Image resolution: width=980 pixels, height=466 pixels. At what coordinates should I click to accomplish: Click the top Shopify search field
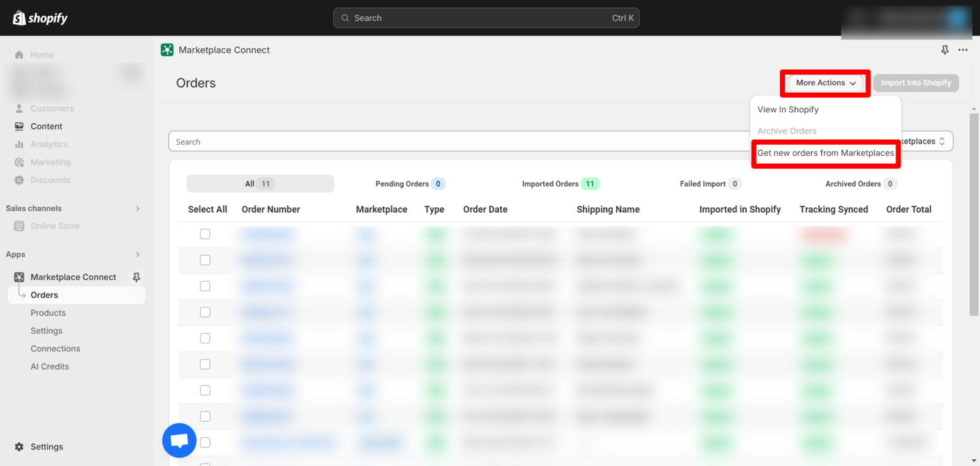coord(486,18)
